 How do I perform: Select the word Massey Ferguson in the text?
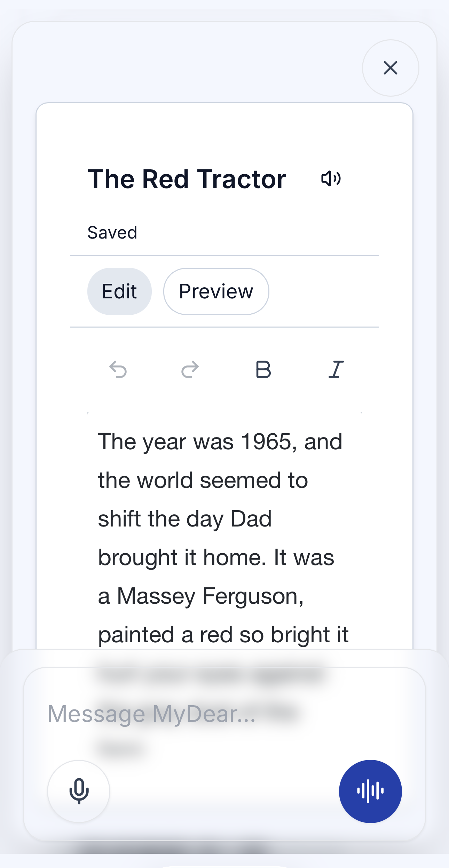point(216,595)
